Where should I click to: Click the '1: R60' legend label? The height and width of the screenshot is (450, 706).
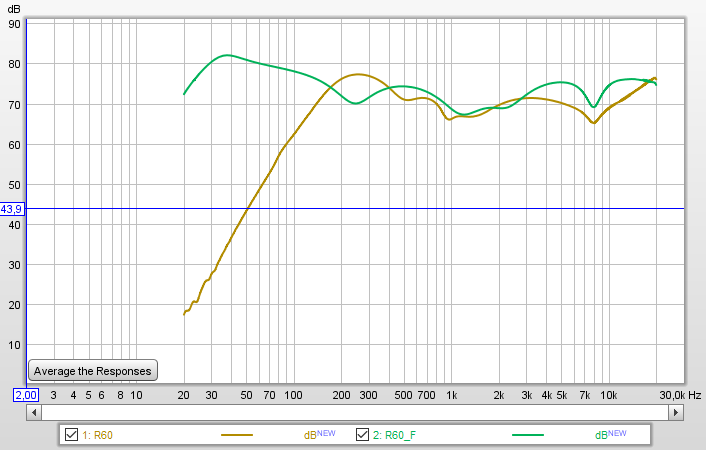click(x=97, y=435)
